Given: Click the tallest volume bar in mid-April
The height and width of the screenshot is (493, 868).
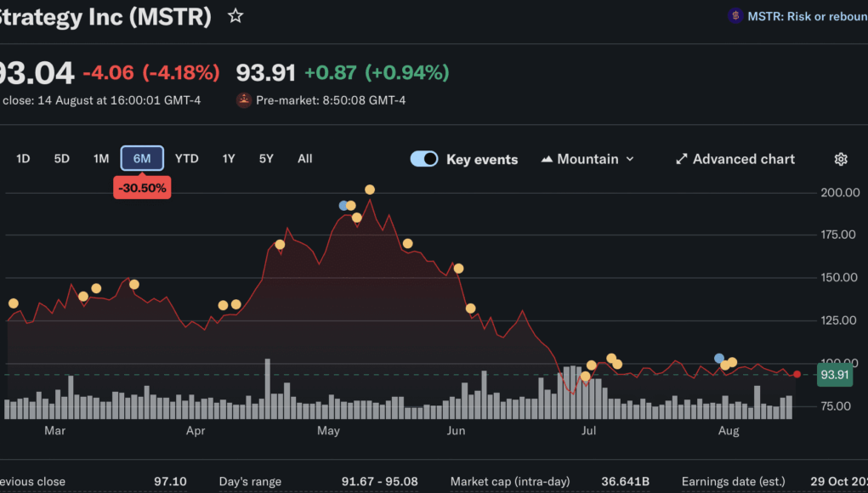Looking at the screenshot, I should coord(268,388).
